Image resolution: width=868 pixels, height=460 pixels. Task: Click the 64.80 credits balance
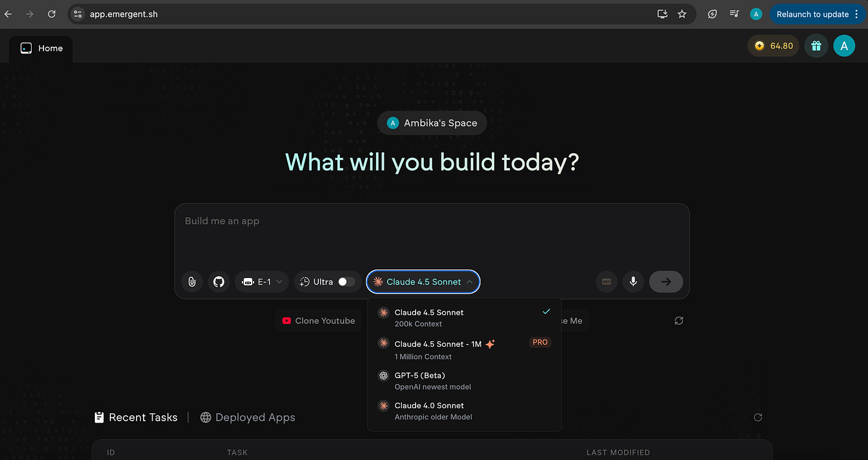coord(773,46)
